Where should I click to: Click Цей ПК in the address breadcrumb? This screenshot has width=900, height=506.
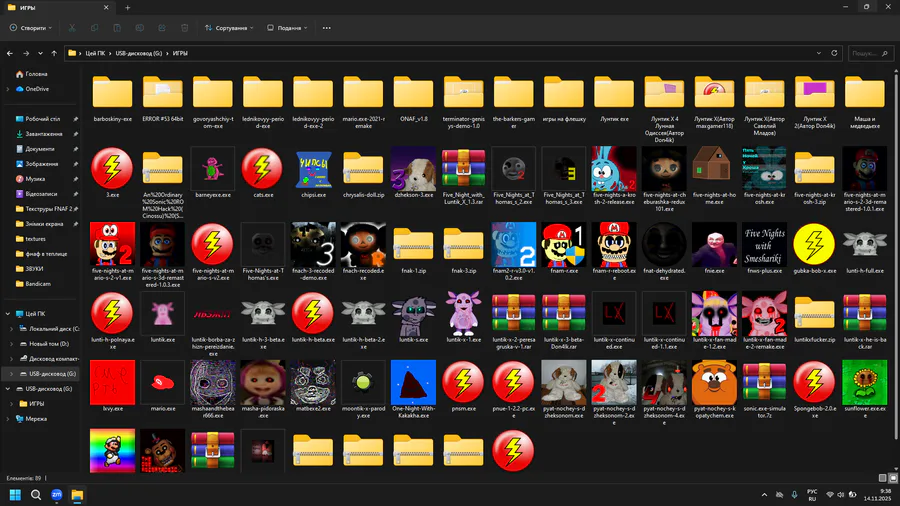95,53
